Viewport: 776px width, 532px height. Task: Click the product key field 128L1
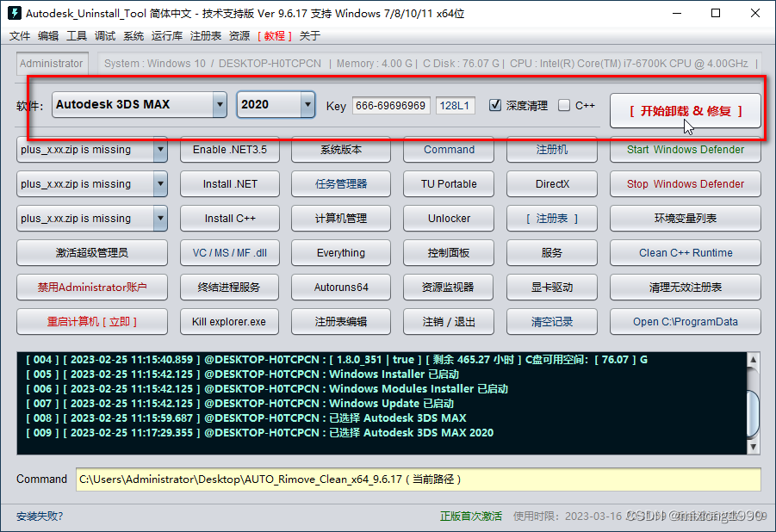[456, 105]
